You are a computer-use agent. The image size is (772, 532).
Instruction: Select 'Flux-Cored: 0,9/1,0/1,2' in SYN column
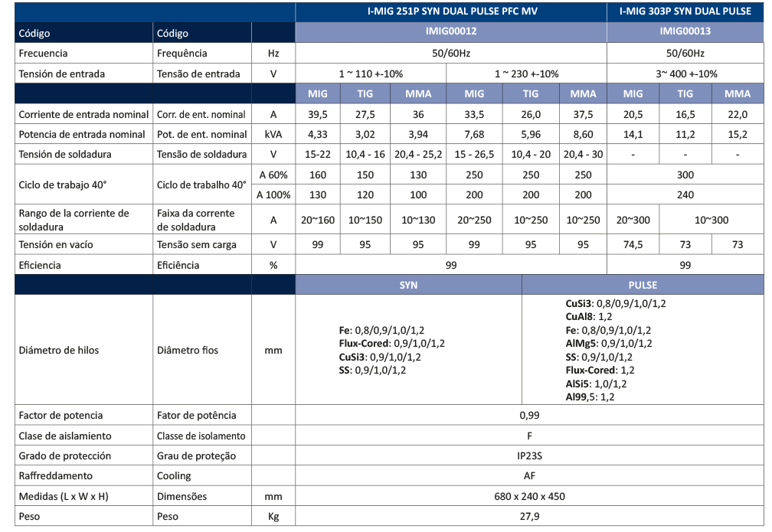392,344
